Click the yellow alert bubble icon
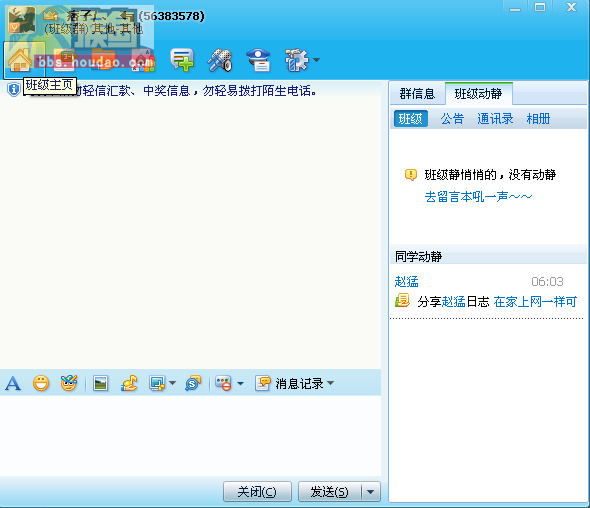 411,175
